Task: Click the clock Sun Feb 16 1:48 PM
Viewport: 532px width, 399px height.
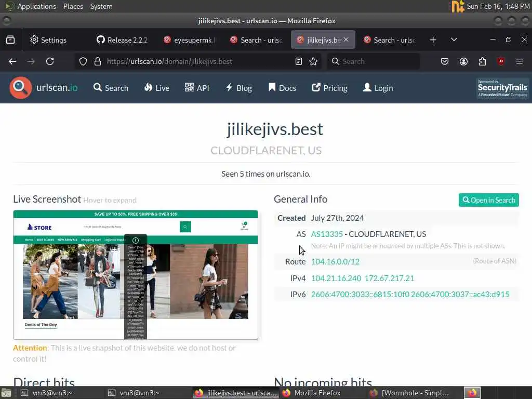Action: click(498, 6)
